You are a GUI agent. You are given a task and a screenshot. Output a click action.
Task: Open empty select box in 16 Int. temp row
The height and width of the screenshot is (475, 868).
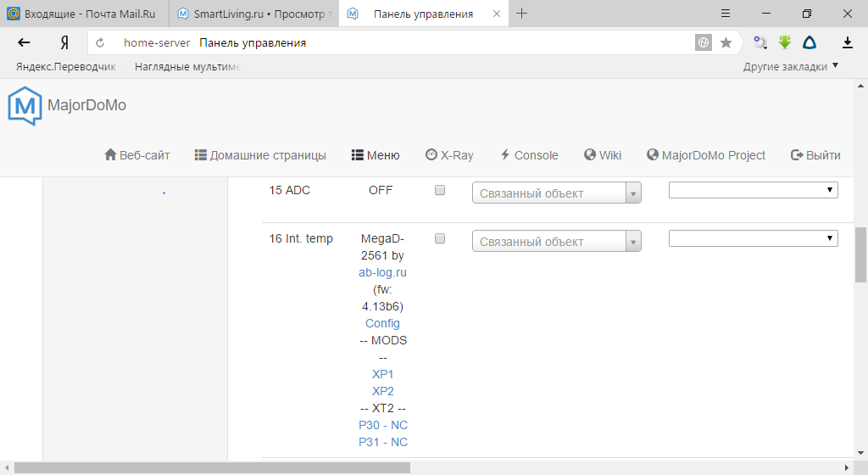(x=754, y=238)
